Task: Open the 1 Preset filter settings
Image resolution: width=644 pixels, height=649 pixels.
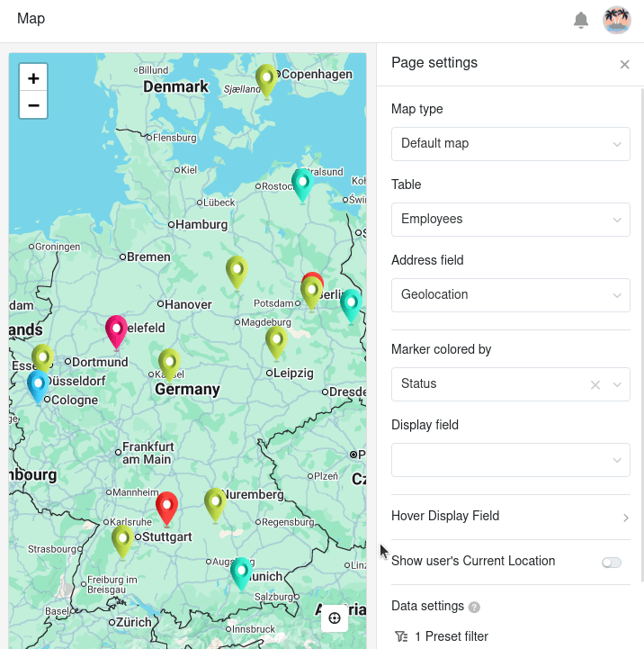Action: 443,636
